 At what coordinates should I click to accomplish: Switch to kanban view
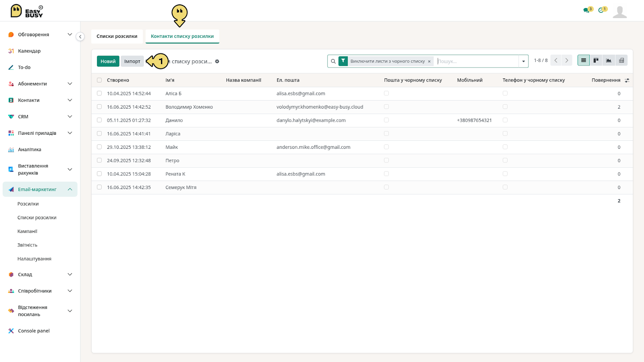click(596, 60)
